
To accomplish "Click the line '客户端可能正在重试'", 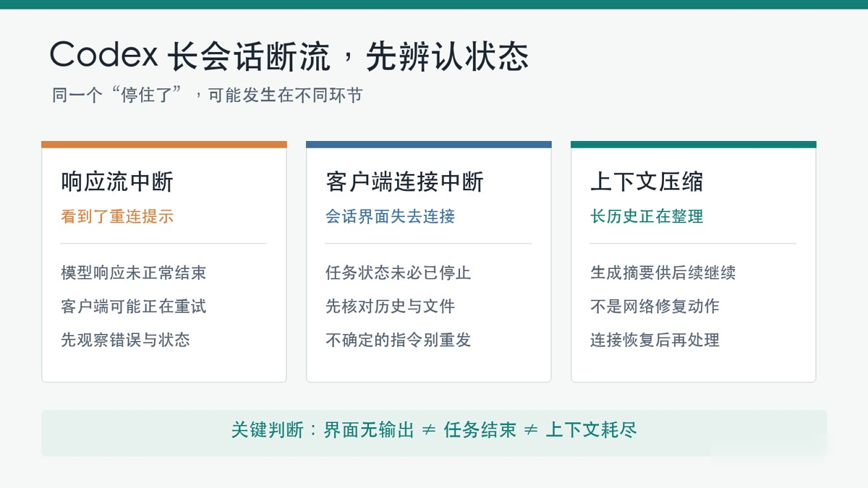I will [134, 307].
